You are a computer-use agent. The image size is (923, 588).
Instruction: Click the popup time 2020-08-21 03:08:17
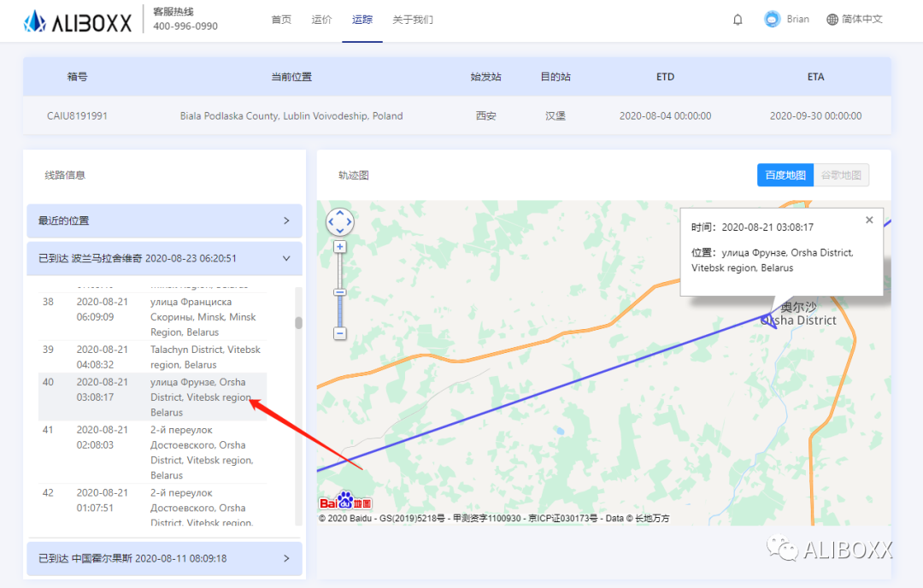767,227
